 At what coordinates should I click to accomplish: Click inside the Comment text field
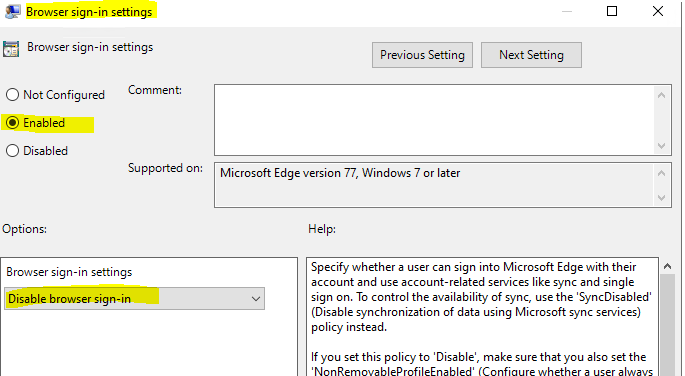click(435, 120)
